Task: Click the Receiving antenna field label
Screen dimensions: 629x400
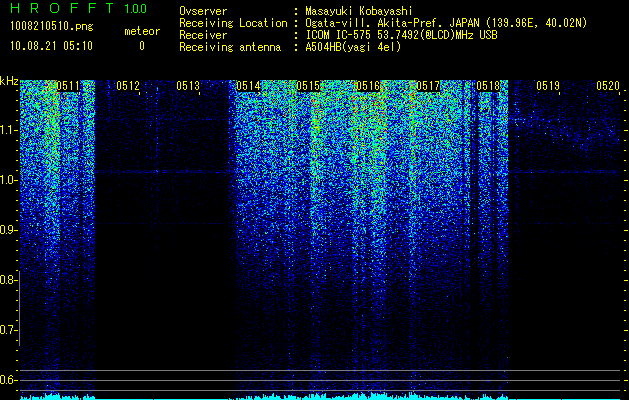Action: click(230, 47)
